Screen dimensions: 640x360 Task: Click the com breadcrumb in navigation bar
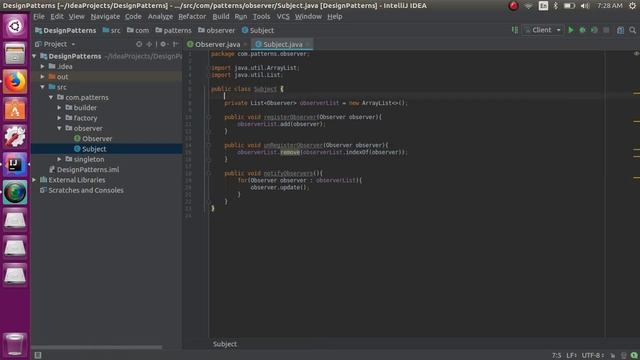pyautogui.click(x=138, y=30)
